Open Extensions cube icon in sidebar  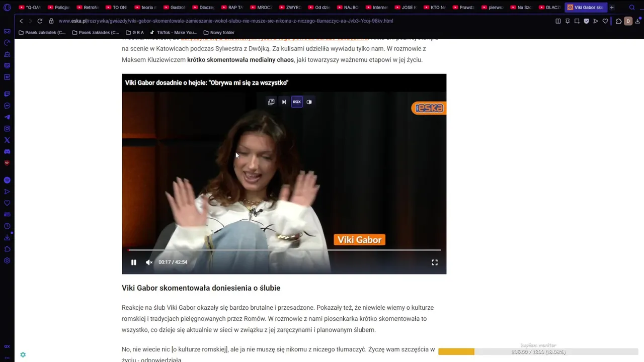tap(7, 249)
